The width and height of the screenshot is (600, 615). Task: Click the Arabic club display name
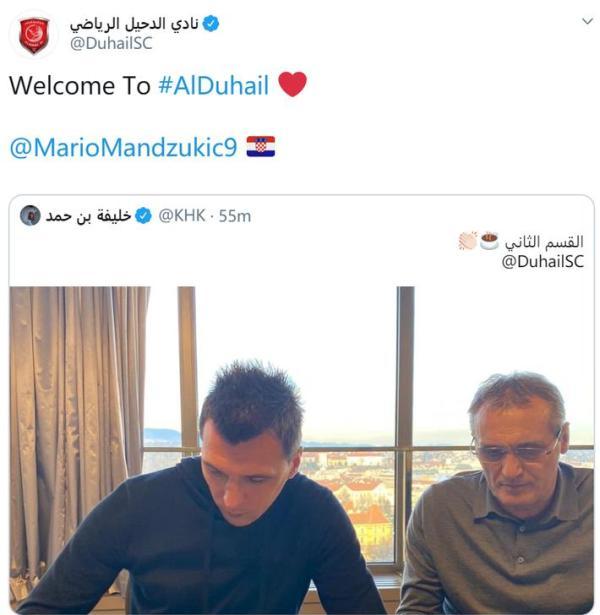pyautogui.click(x=134, y=24)
